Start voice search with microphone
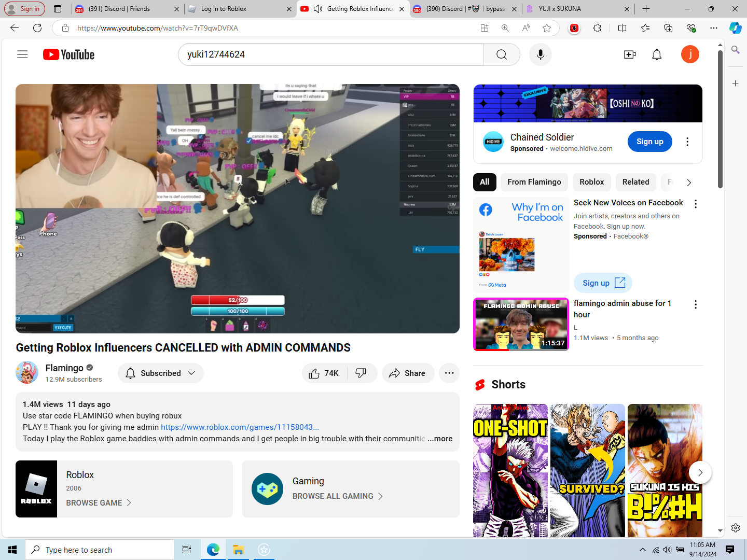The image size is (747, 560). (x=541, y=54)
